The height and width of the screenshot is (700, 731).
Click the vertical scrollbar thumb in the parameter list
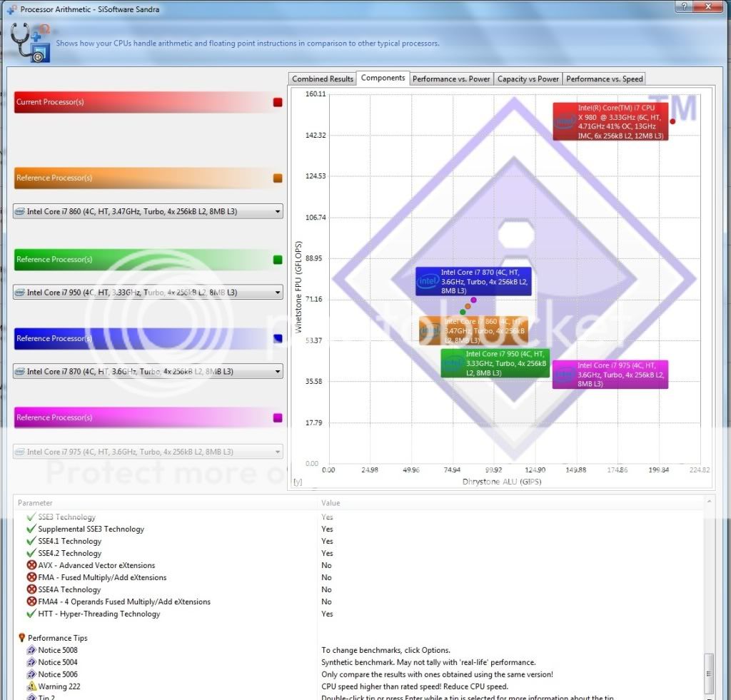[709, 674]
